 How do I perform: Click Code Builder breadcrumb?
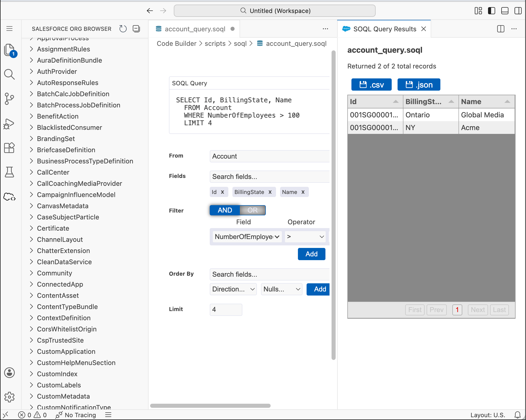[177, 44]
